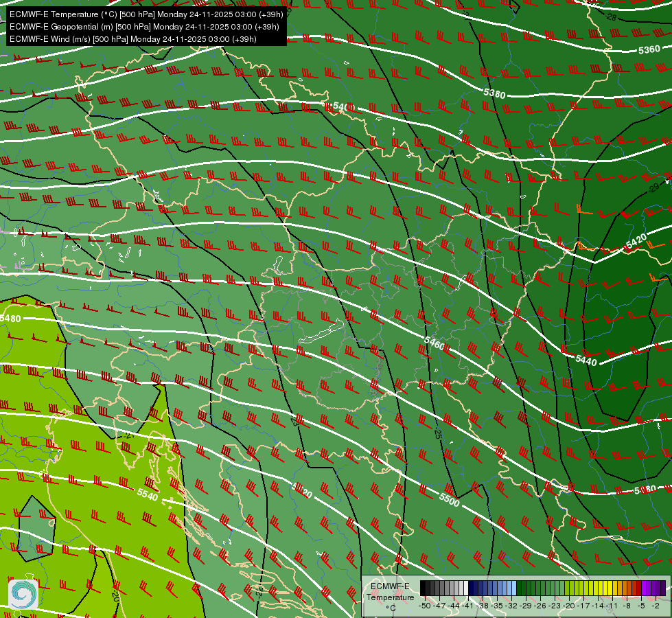The height and width of the screenshot is (618, 672).
Task: Click the 5540 geopotential contour label
Action: (x=148, y=494)
